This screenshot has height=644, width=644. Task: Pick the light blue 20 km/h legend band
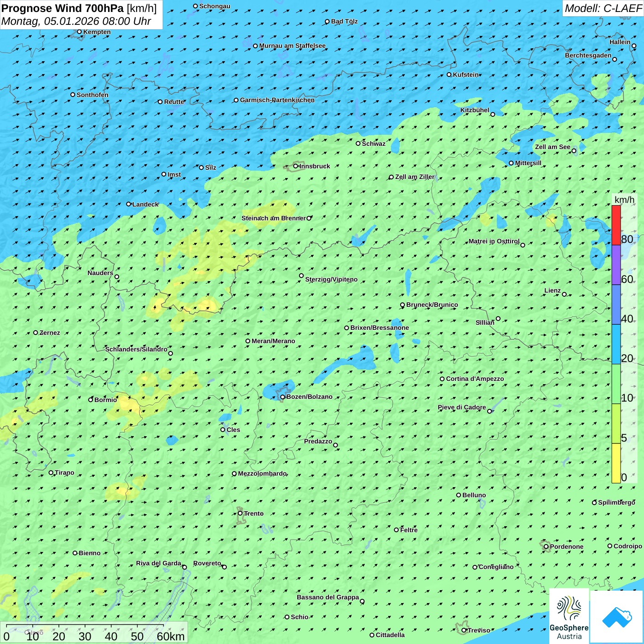[x=616, y=344]
